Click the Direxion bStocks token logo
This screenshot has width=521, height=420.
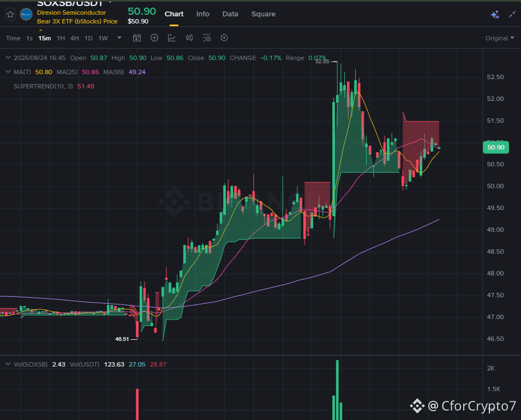pyautogui.click(x=26, y=14)
